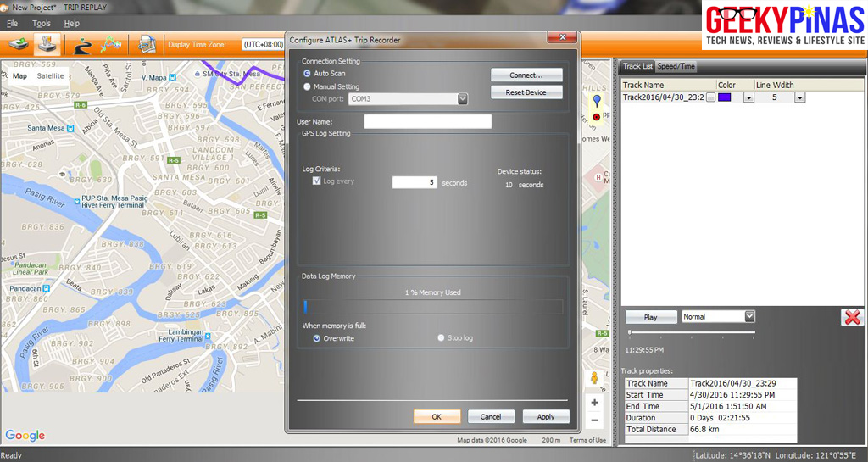Viewport: 868px width, 462px height.
Task: Click the multicolor line graph toolbar icon
Action: pos(110,44)
